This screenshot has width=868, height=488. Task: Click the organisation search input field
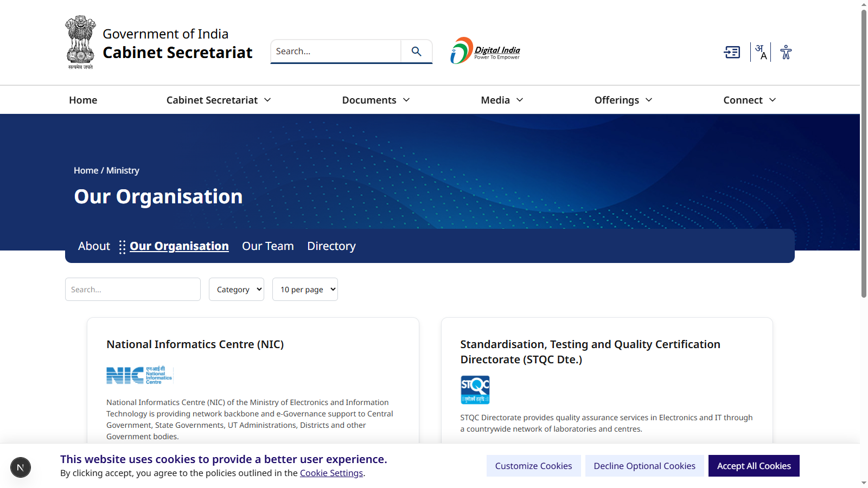click(x=133, y=290)
